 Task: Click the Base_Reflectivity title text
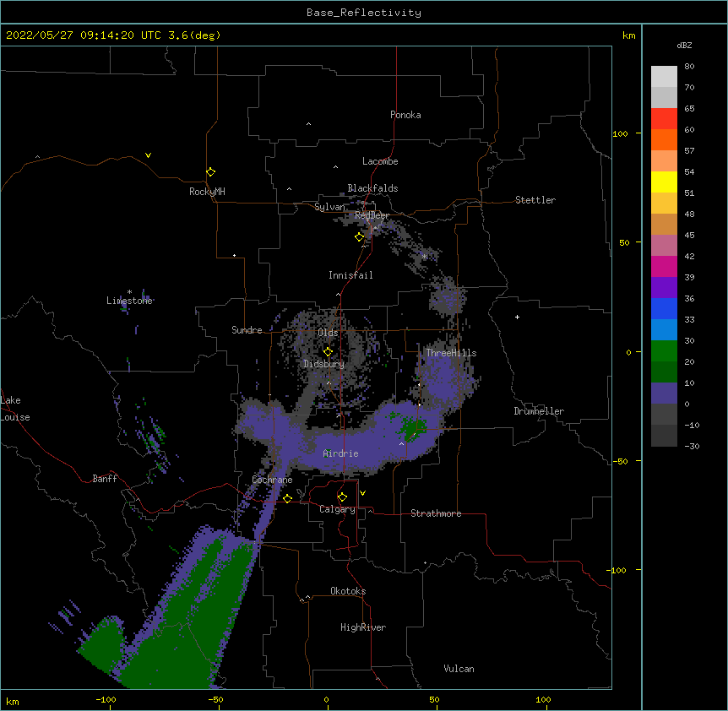[x=364, y=13]
